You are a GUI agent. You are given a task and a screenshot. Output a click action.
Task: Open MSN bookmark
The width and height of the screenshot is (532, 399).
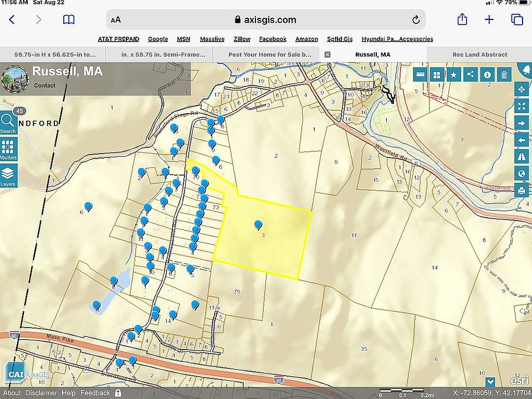(x=183, y=39)
